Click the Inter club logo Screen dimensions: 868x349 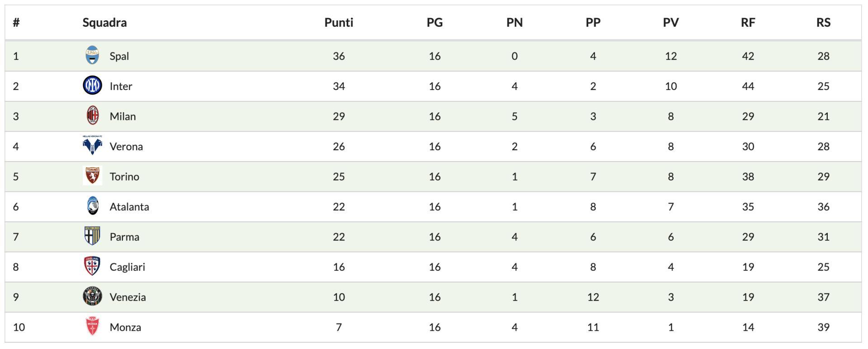click(92, 86)
